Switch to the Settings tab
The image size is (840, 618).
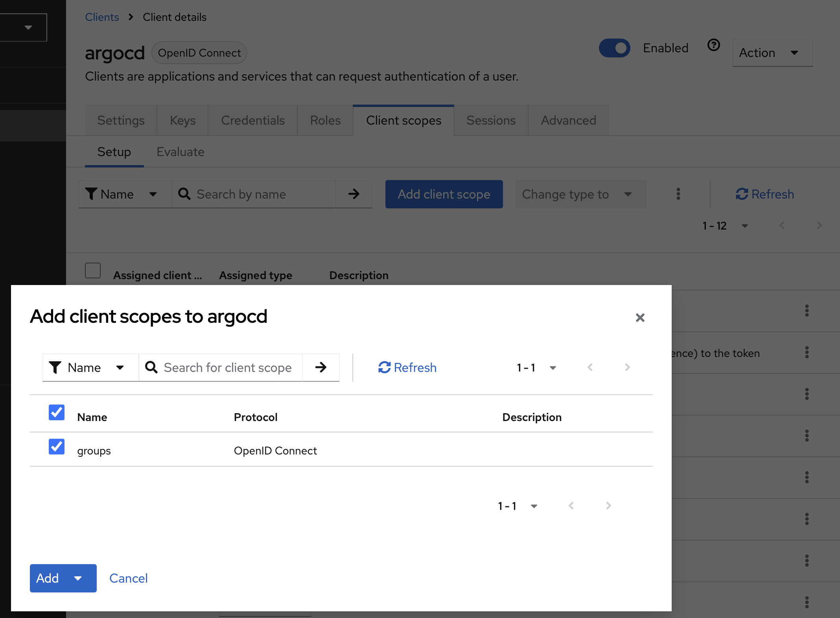121,120
